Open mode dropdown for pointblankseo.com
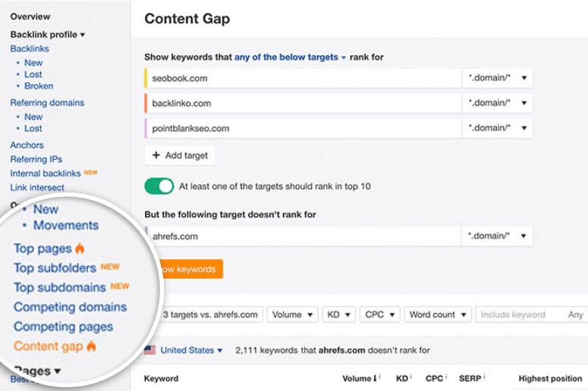 click(x=497, y=128)
